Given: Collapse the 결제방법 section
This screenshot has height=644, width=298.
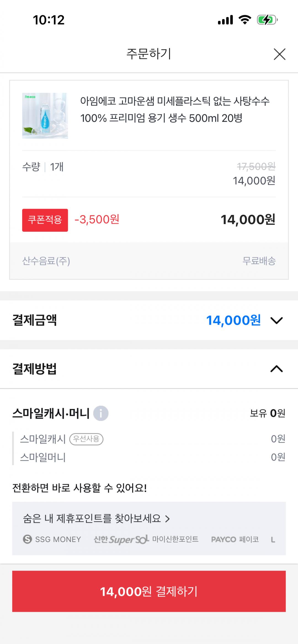Looking at the screenshot, I should [x=276, y=369].
